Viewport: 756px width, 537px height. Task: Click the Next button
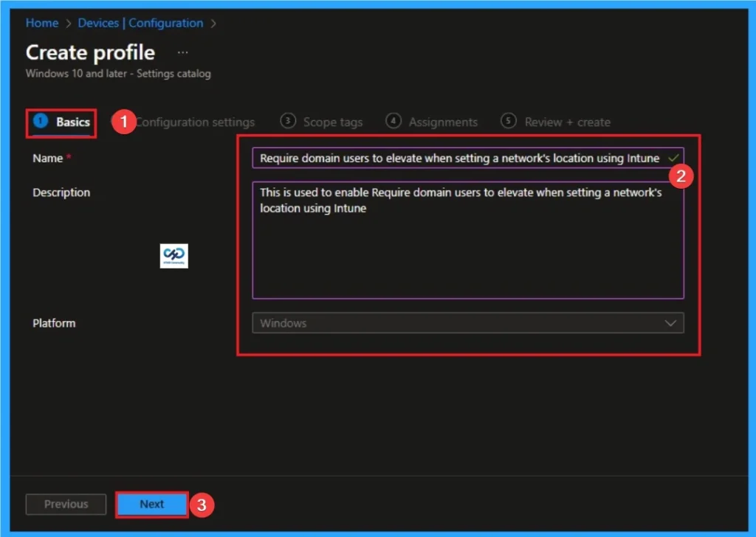151,504
